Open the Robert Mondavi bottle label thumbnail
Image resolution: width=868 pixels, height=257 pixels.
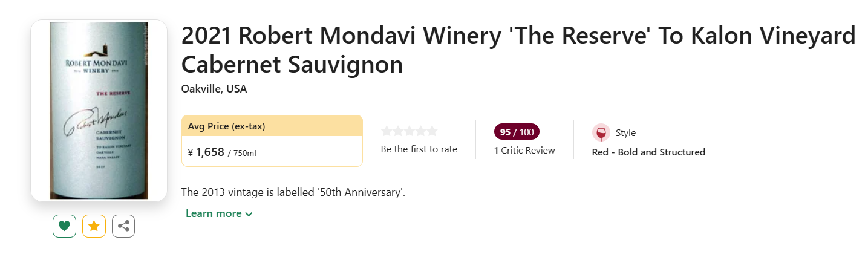[x=99, y=111]
